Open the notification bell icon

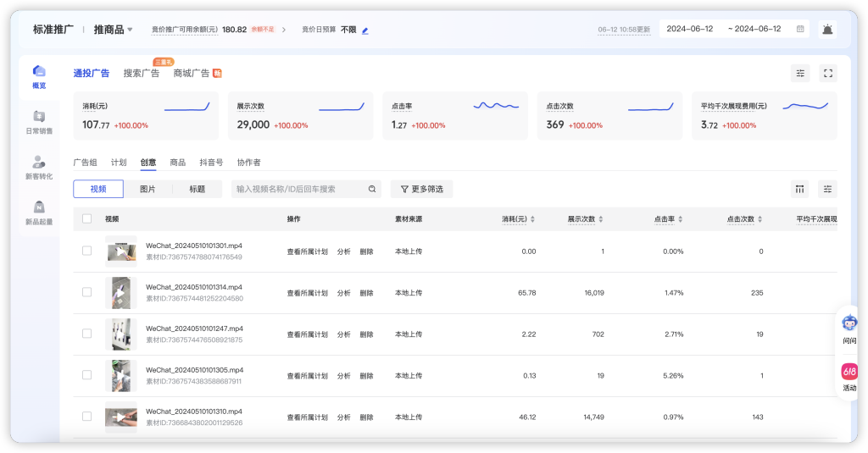click(x=827, y=30)
